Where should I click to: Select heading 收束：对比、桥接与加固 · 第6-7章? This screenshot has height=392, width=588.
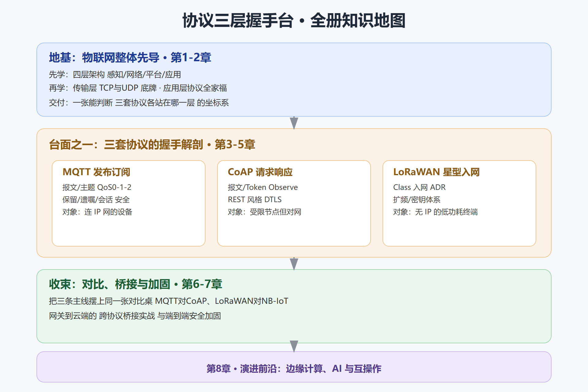tap(136, 284)
